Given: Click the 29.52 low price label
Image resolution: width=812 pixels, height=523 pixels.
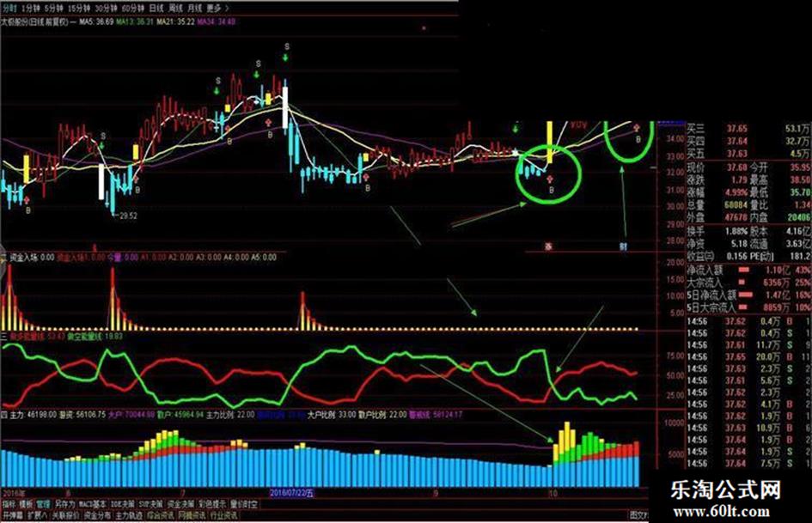Looking at the screenshot, I should pos(128,216).
